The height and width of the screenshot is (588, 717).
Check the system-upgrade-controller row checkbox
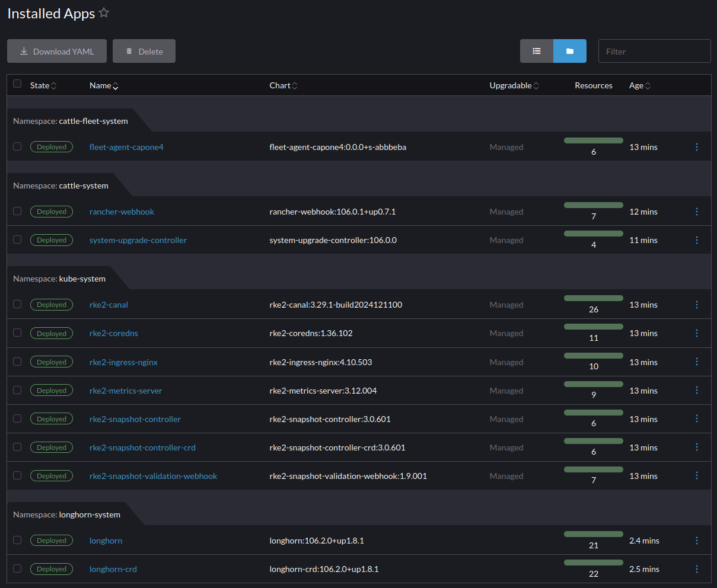(17, 239)
